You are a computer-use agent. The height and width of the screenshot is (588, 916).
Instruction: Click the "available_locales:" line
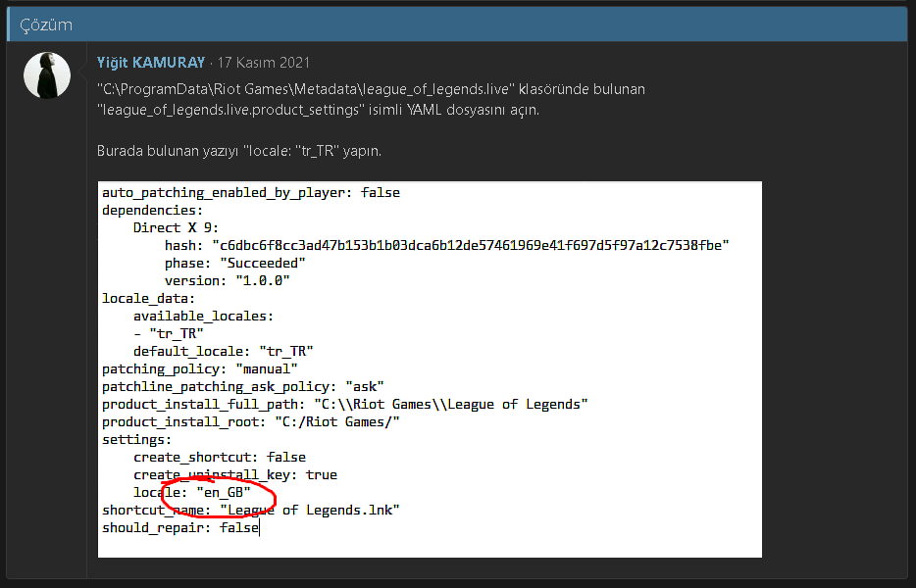(203, 316)
